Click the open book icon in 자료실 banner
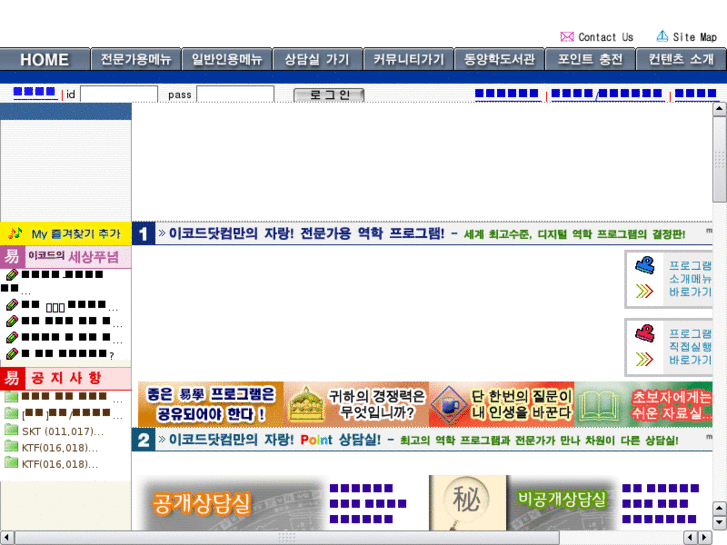Image resolution: width=727 pixels, height=545 pixels. 599,405
